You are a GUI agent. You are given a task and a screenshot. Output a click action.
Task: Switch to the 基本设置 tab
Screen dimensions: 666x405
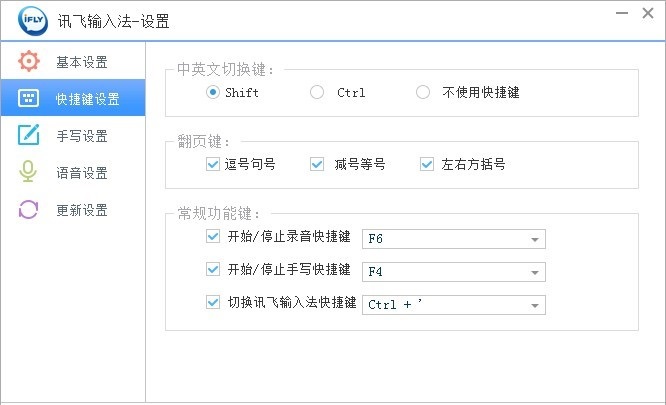[81, 62]
